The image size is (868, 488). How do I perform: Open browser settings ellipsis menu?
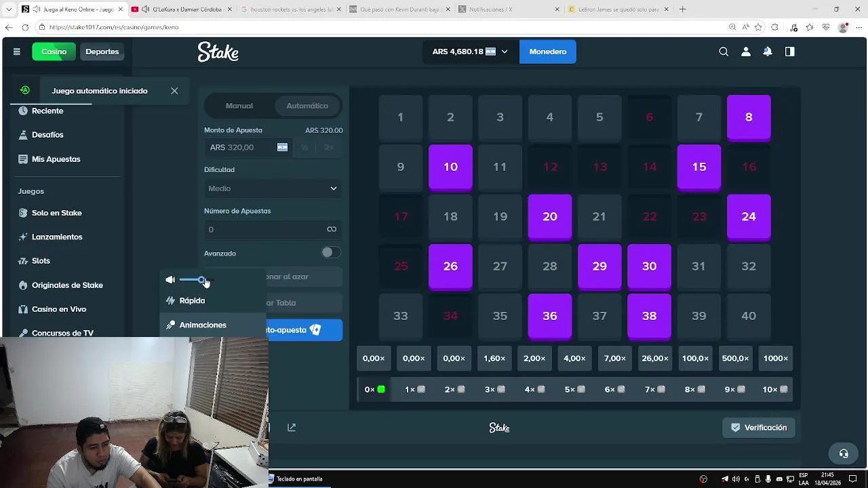[x=859, y=27]
